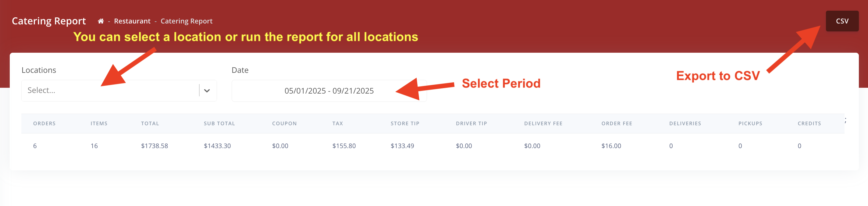Click the Deliveries column header
The width and height of the screenshot is (868, 206).
point(685,123)
